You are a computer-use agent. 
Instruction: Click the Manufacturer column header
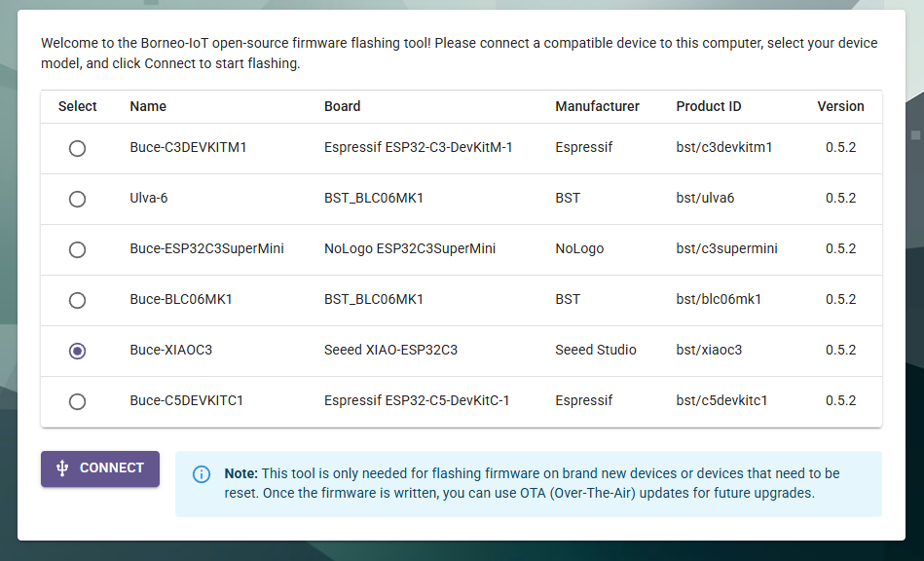tap(597, 106)
